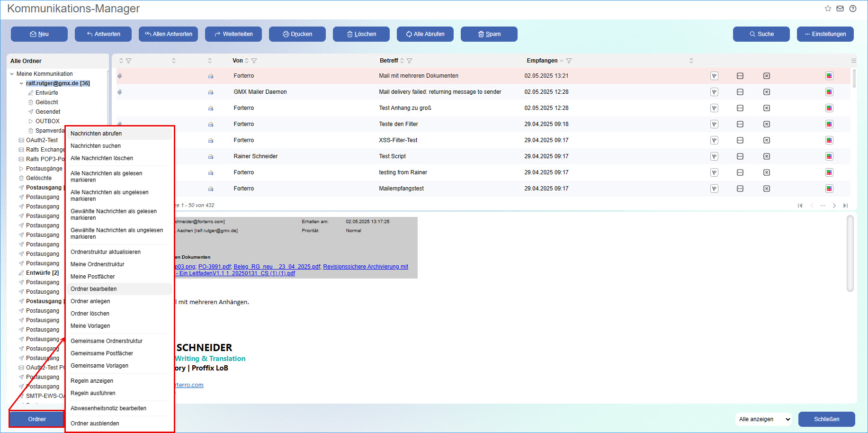Screen dimensions: 868x433
Task: Expand the OUTBOX folder
Action: point(30,121)
